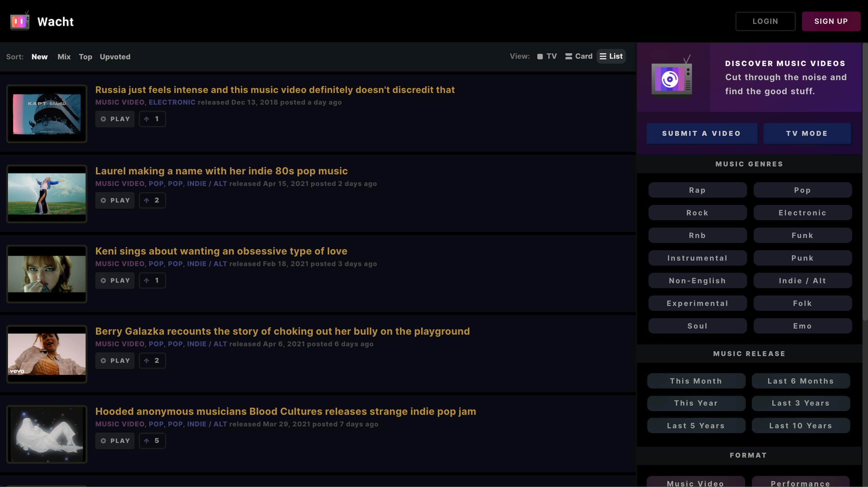Image resolution: width=868 pixels, height=487 pixels.
Task: Filter by Rnb genre
Action: click(x=697, y=236)
